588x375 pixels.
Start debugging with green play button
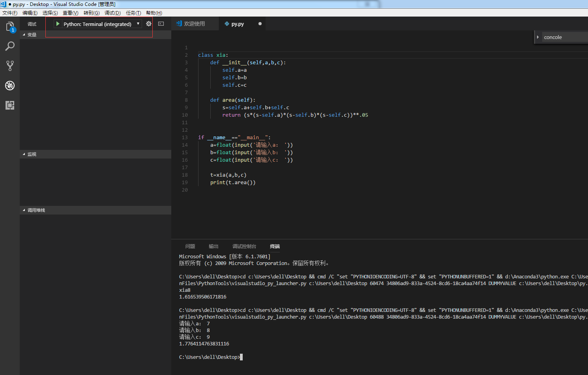pos(58,24)
